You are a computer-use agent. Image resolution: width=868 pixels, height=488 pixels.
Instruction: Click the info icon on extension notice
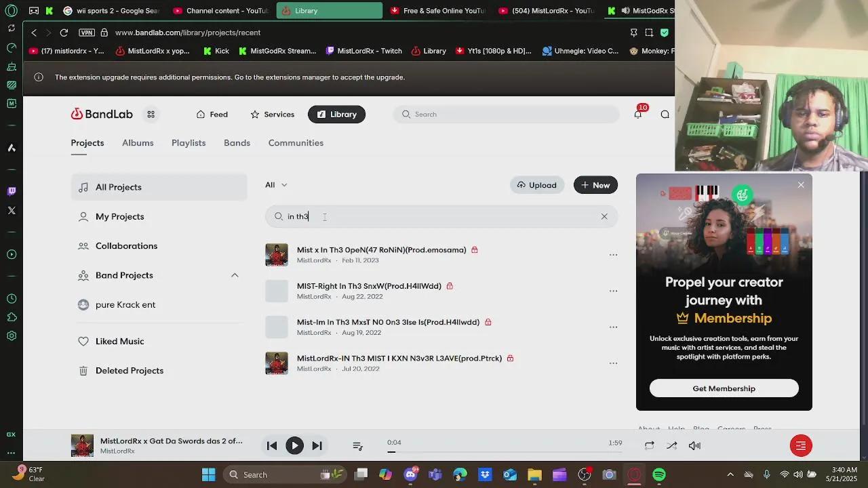coord(39,77)
